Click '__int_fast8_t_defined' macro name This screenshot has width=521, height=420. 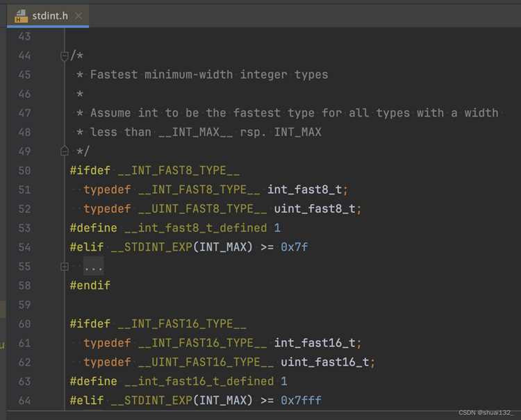[195, 228]
